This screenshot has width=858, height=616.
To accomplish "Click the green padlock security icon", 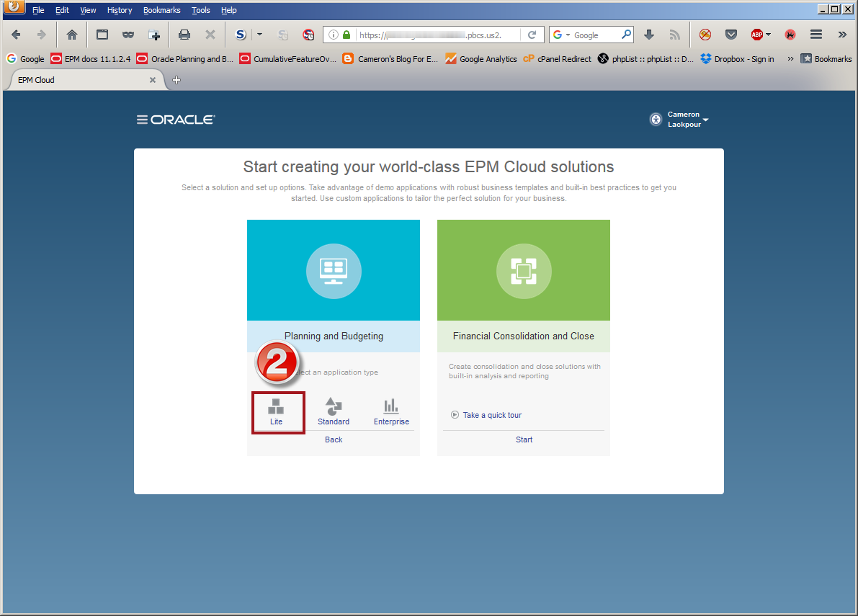I will point(347,35).
